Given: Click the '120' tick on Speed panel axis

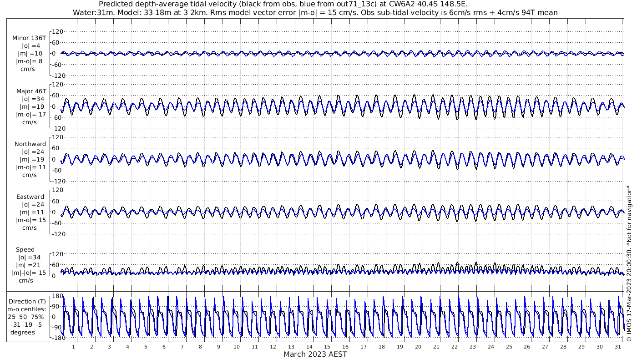Looking at the screenshot, I should (x=57, y=254).
